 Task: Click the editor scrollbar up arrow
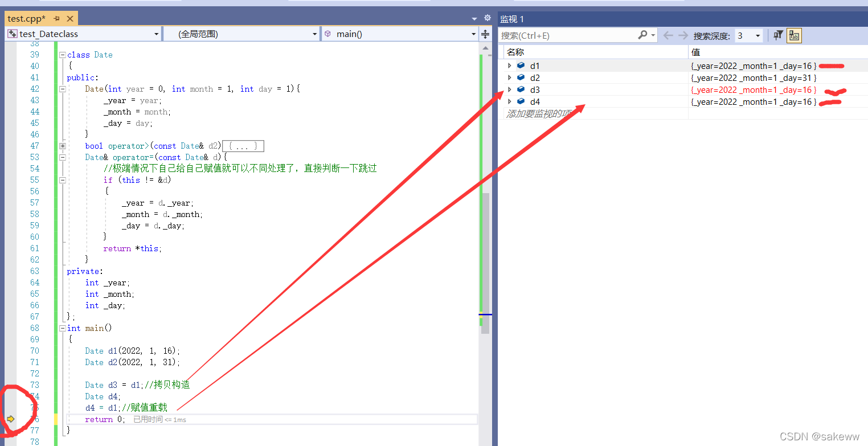[x=485, y=48]
